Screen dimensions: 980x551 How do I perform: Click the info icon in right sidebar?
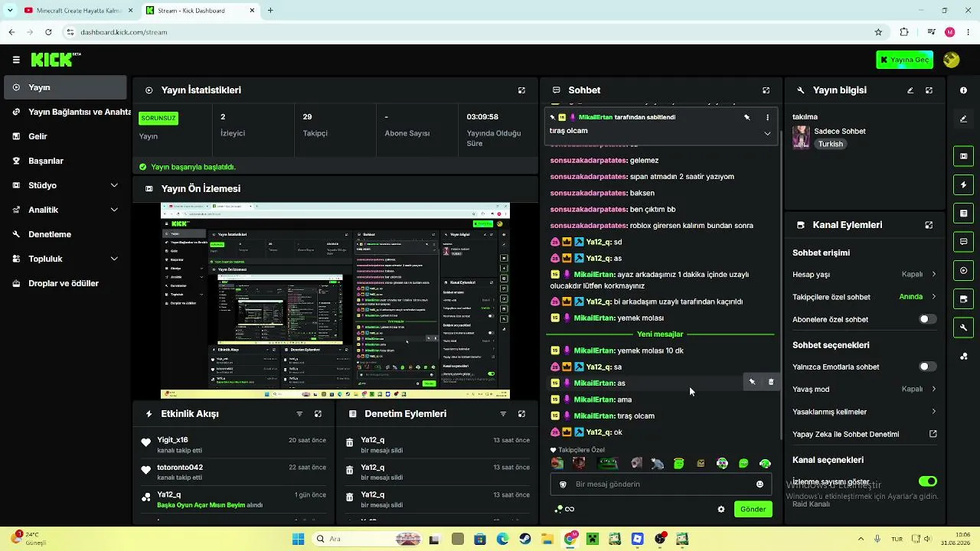[x=963, y=90]
